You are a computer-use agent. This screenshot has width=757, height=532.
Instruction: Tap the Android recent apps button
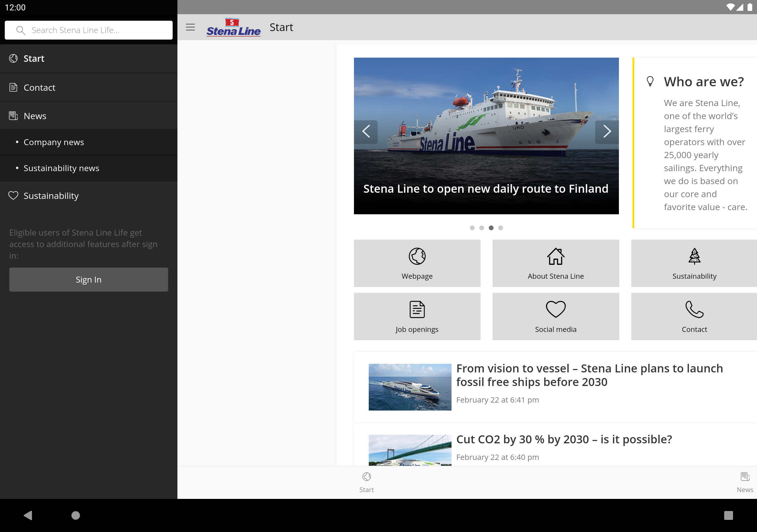coord(728,515)
